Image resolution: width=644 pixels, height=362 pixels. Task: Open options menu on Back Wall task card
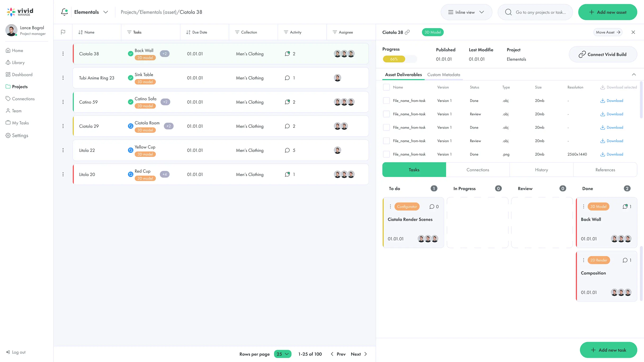pyautogui.click(x=583, y=206)
